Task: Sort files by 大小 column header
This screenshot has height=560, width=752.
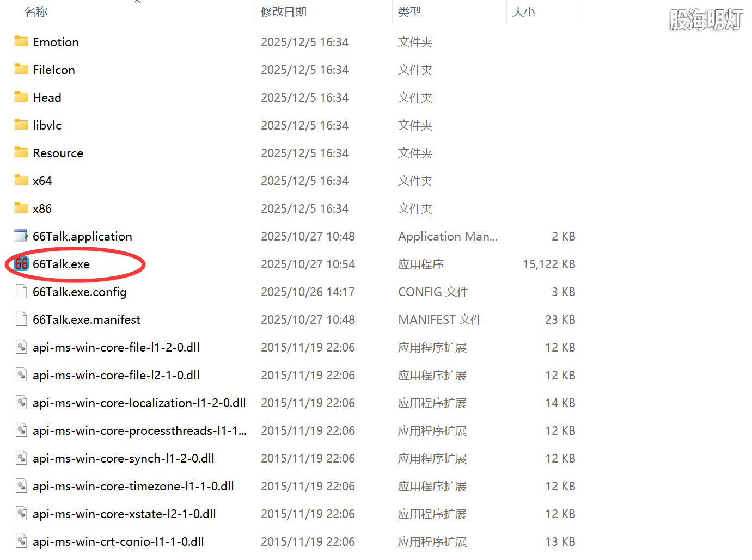Action: coord(523,12)
